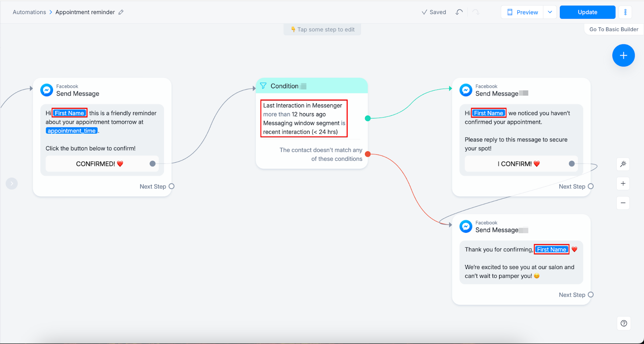
Task: Click the magic wand auto-arrange icon
Action: (x=623, y=164)
